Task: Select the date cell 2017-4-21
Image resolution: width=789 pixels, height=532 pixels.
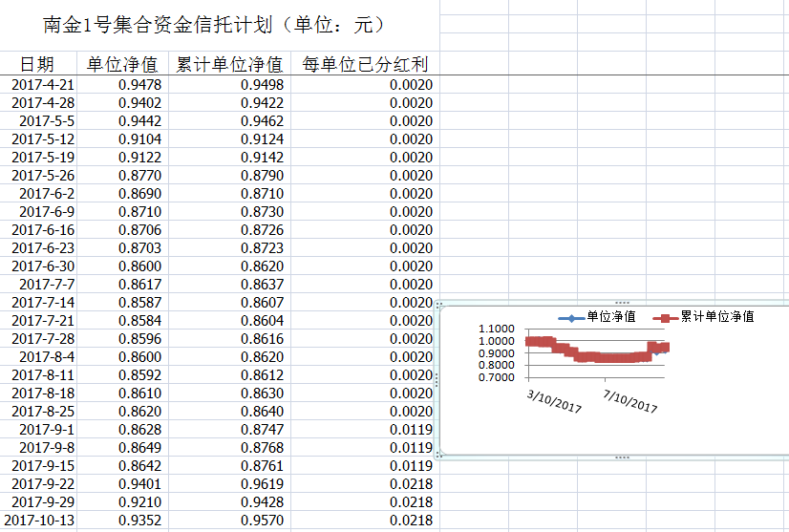Action: (42, 85)
